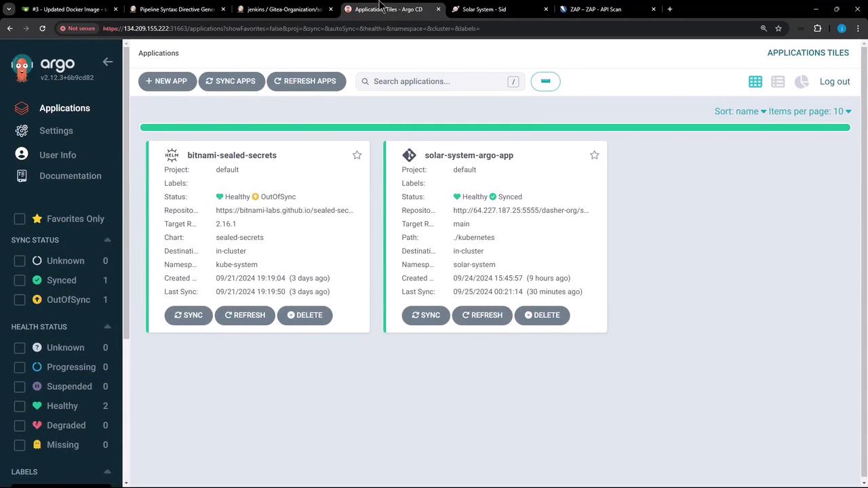Select Applications in the sidebar

click(x=64, y=108)
